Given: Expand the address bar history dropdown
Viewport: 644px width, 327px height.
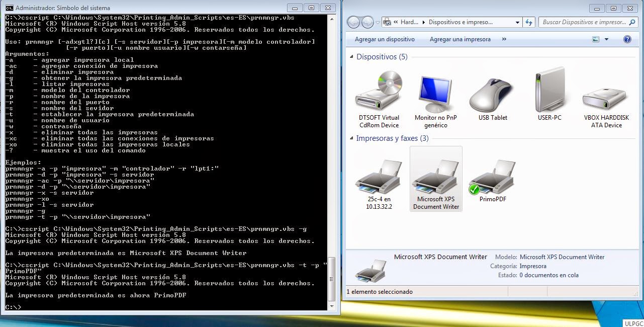Looking at the screenshot, I should click(x=518, y=22).
